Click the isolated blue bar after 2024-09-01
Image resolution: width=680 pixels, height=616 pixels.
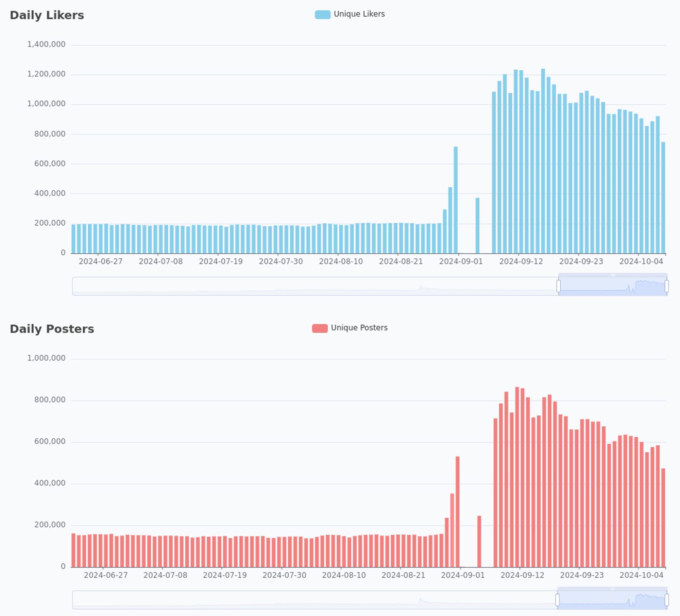pyautogui.click(x=477, y=226)
